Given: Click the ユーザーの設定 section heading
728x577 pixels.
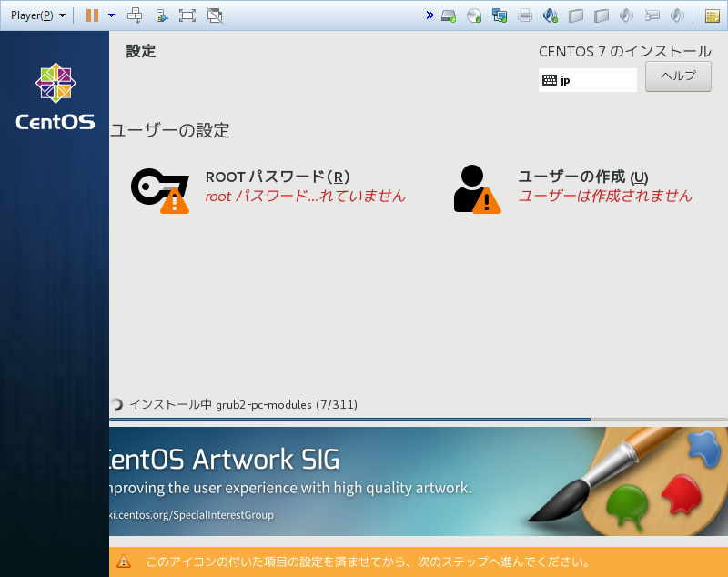Looking at the screenshot, I should tap(170, 130).
